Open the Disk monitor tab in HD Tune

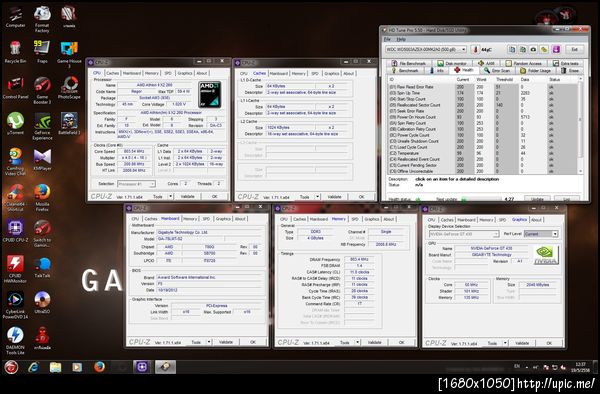pyautogui.click(x=452, y=63)
